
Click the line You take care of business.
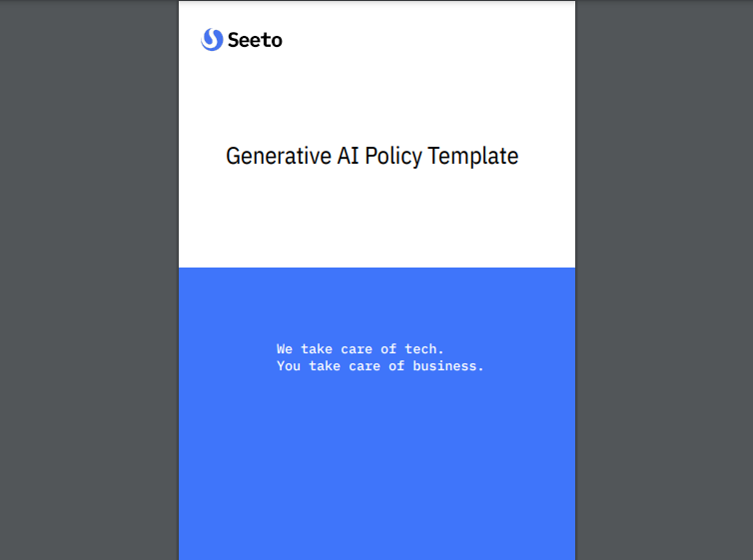[379, 366]
